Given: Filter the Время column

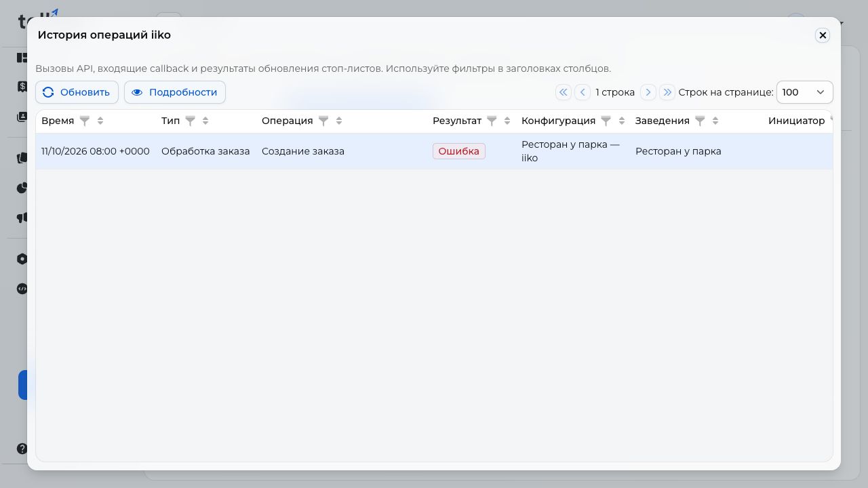Looking at the screenshot, I should [x=85, y=121].
